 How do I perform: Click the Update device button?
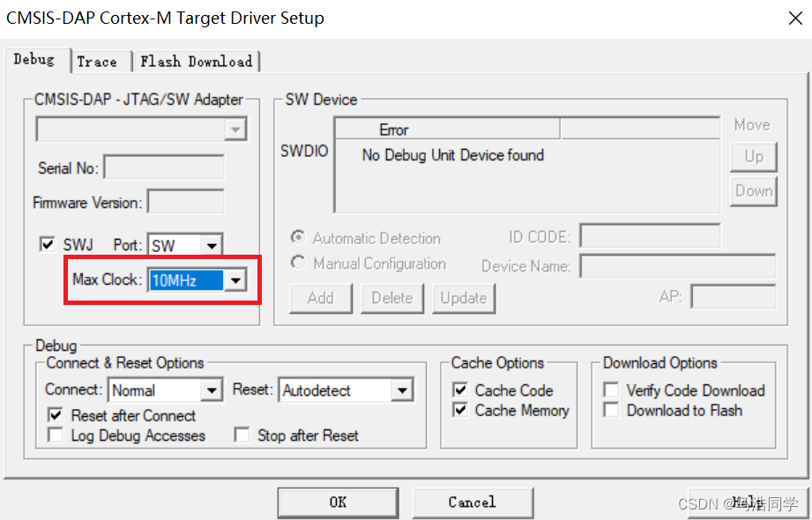[x=464, y=298]
